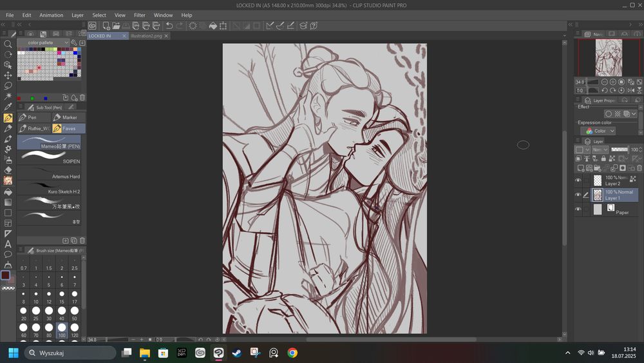Open the layer blending mode dropdown

coord(600,150)
